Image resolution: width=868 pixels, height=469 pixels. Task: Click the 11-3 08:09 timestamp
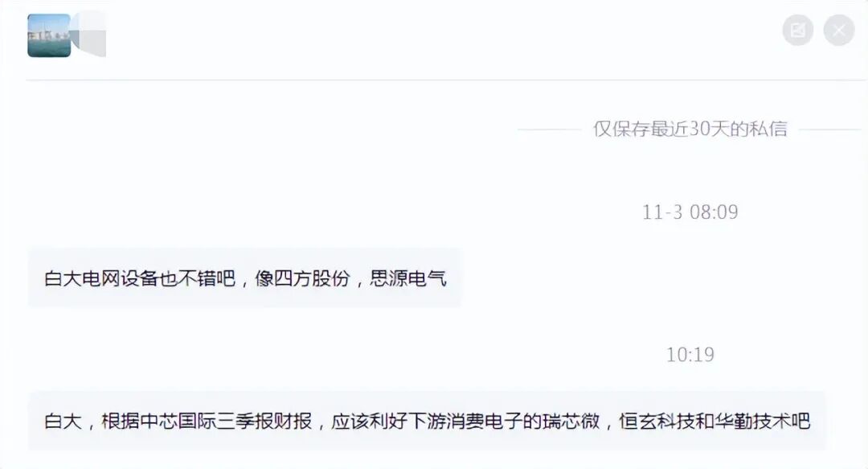coord(690,212)
